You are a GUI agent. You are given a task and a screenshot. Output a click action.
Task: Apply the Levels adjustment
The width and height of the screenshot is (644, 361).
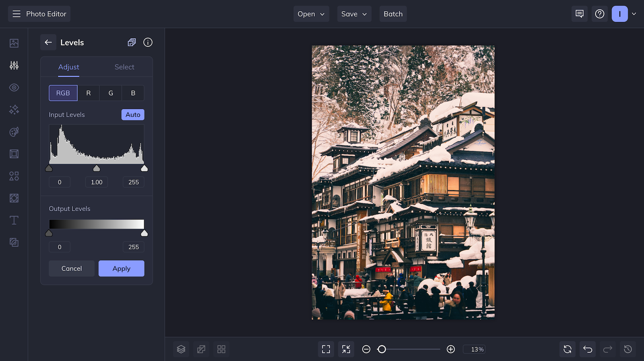pyautogui.click(x=122, y=269)
